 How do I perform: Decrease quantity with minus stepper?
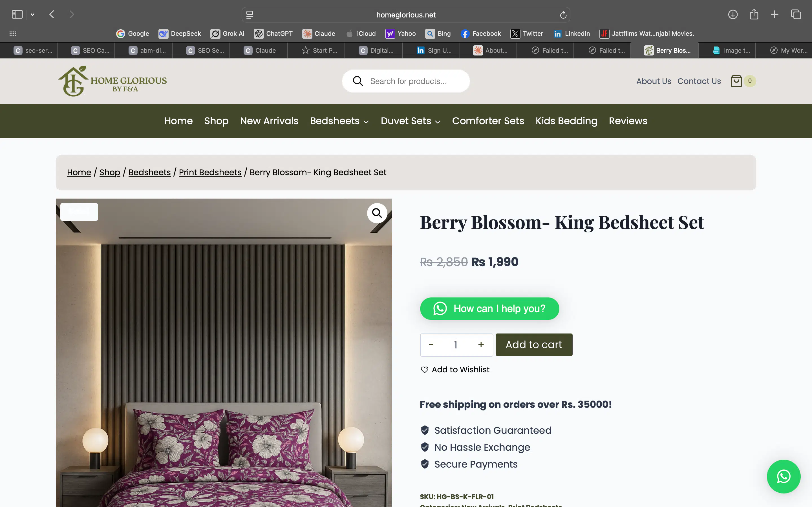431,345
